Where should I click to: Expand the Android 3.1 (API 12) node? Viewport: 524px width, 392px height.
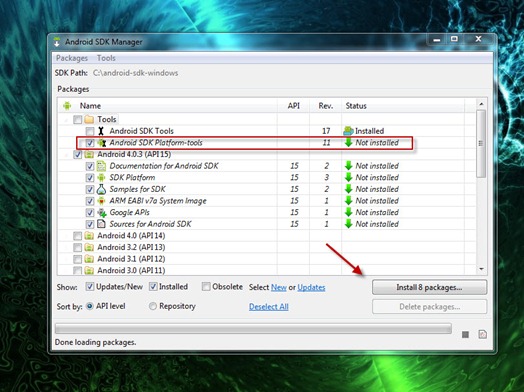pos(66,259)
